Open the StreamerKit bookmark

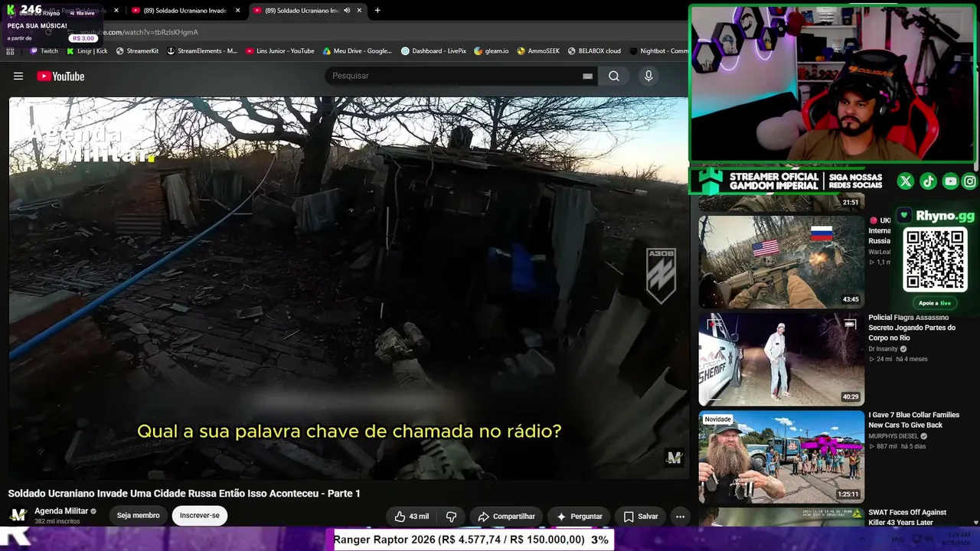(137, 51)
